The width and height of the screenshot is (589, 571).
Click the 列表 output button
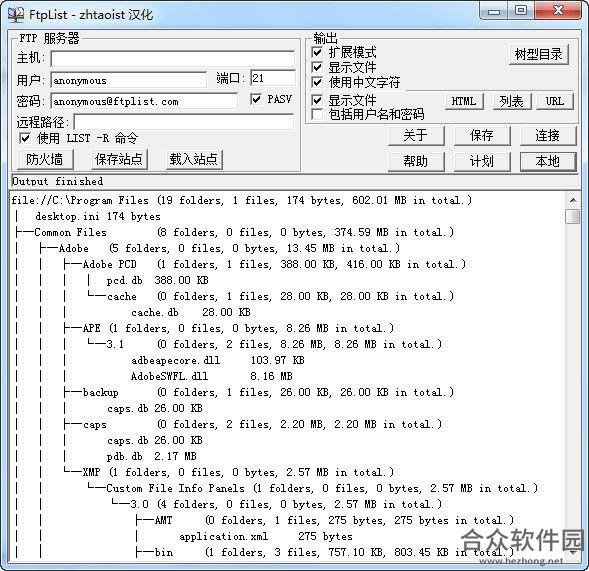512,101
